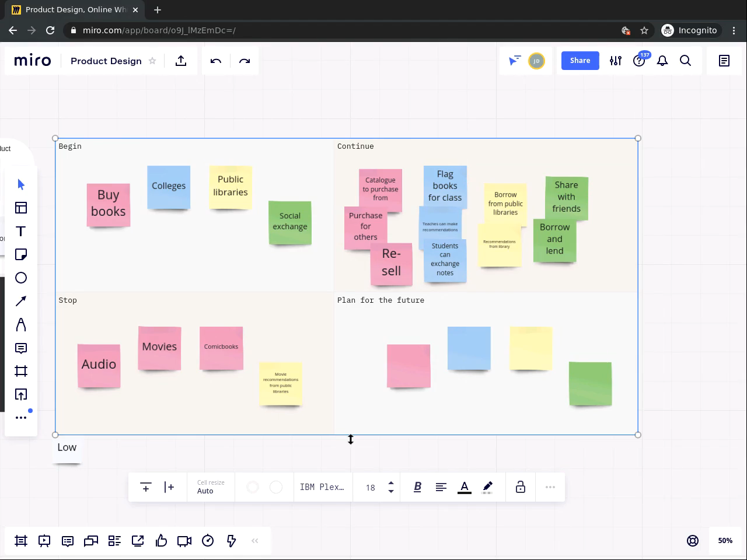Viewport: 747px width, 560px height.
Task: Toggle collaborators' cursors visibility
Action: (x=514, y=61)
